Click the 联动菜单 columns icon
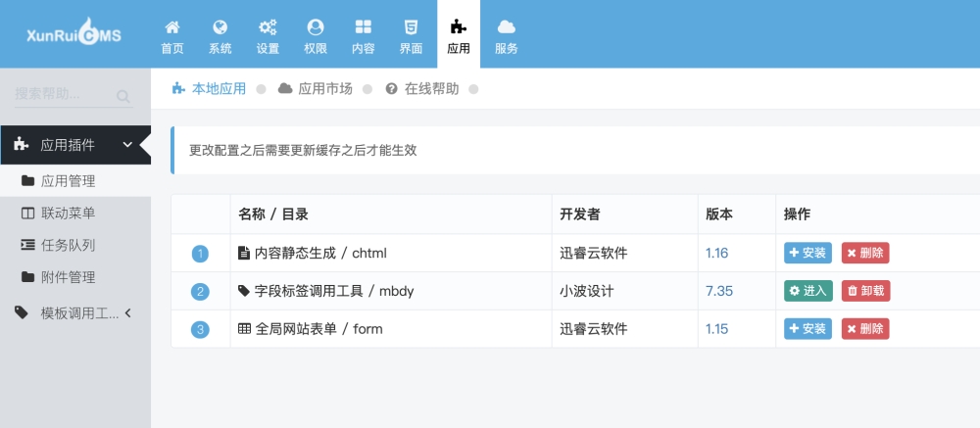 coord(27,214)
